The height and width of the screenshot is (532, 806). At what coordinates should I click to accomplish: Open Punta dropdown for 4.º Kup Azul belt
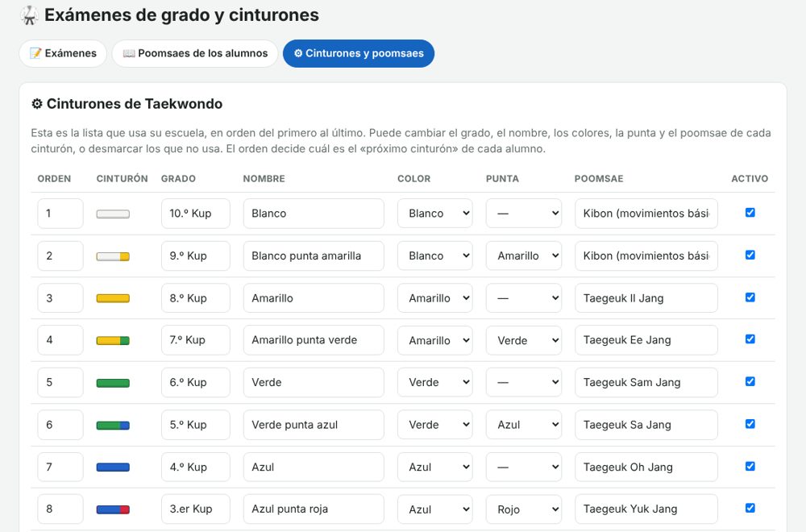(x=524, y=468)
